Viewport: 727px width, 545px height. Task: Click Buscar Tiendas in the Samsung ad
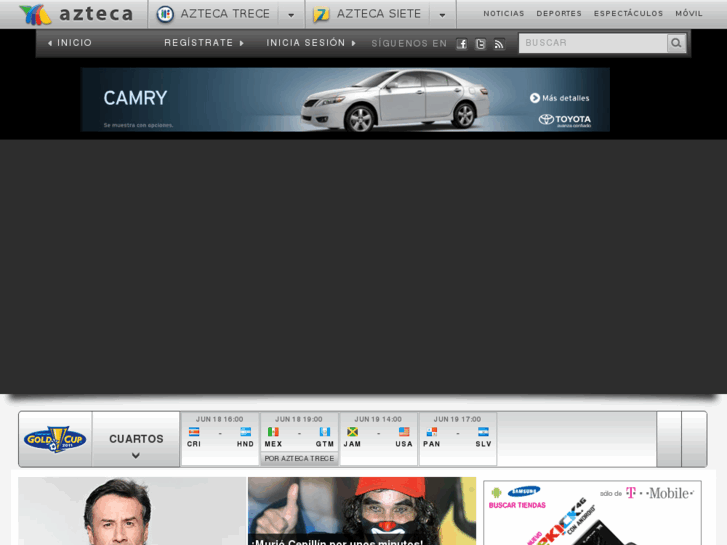pyautogui.click(x=517, y=505)
